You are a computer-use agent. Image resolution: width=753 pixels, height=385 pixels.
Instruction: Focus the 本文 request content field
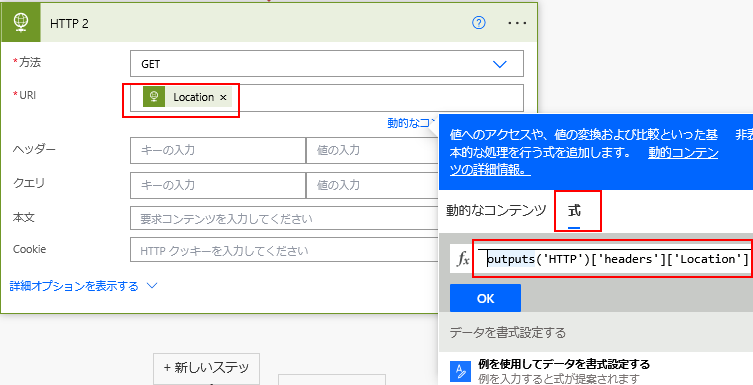[284, 219]
